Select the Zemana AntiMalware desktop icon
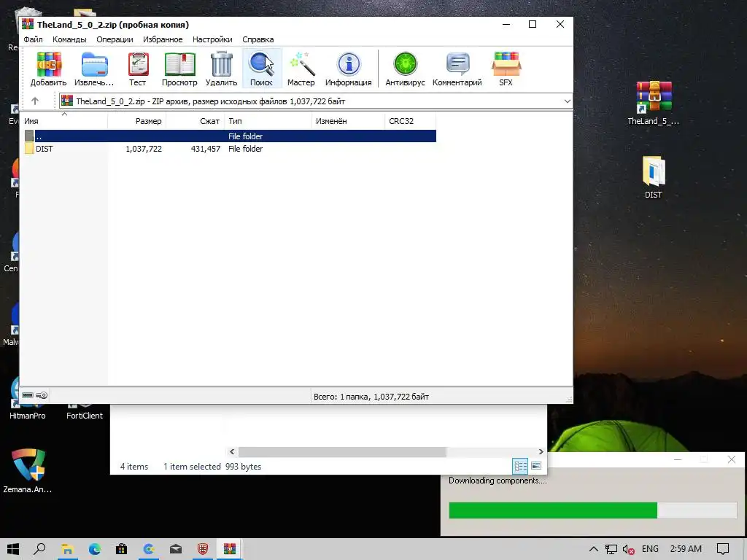The image size is (747, 560). pos(28,470)
